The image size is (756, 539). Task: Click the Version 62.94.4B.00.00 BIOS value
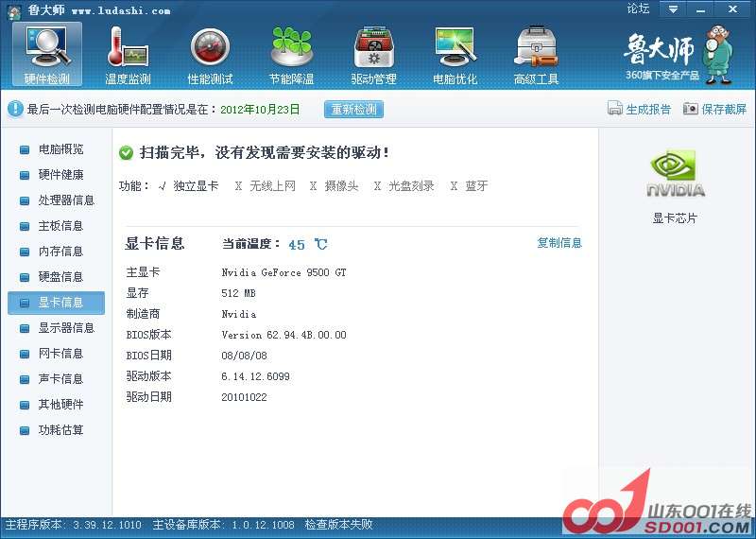point(284,335)
